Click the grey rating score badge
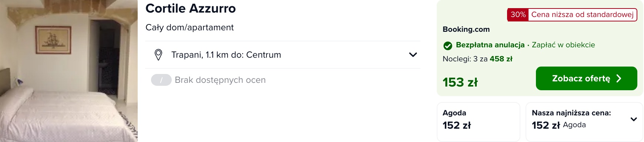 161,80
